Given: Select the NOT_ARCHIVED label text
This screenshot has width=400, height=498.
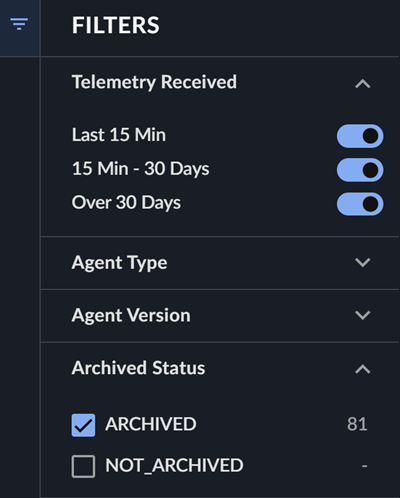Looking at the screenshot, I should tap(174, 466).
